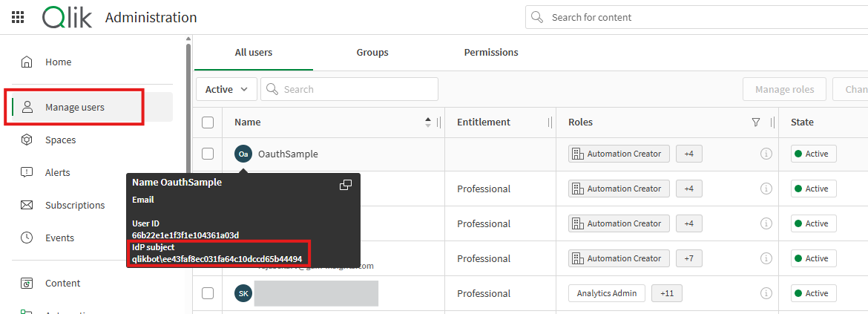Screen dimensions: 868x314
Task: Click the Name column resize handle
Action: click(439, 122)
